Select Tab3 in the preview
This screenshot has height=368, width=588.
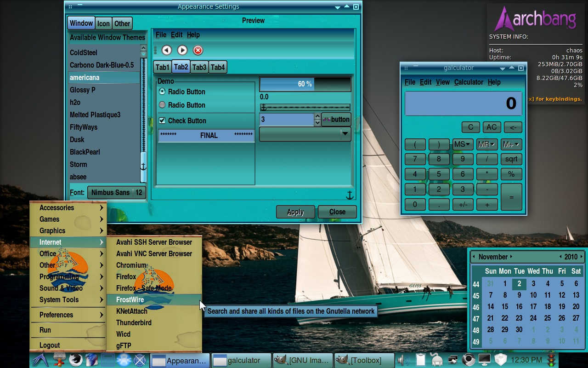click(199, 67)
